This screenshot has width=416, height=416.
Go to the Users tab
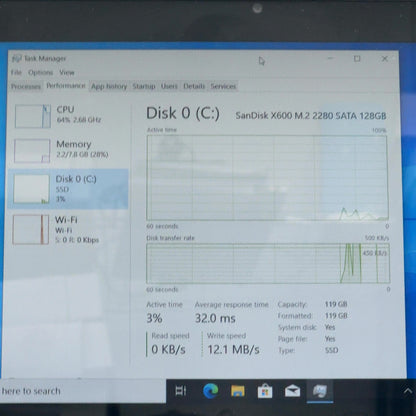click(169, 87)
